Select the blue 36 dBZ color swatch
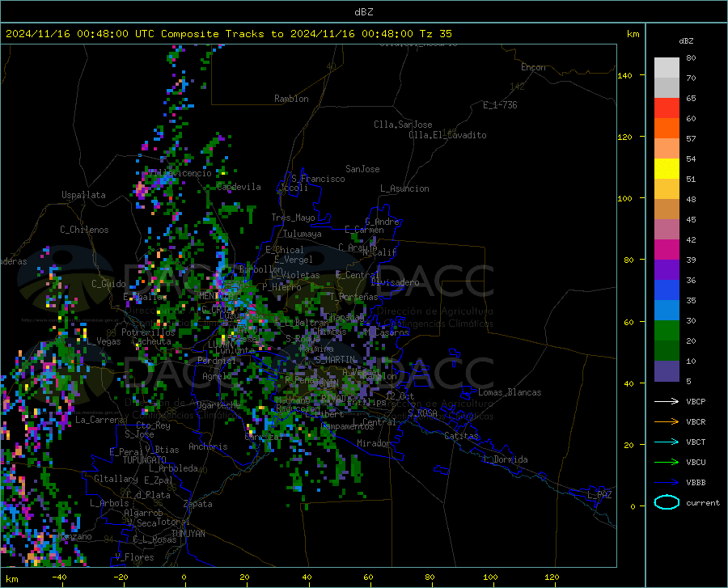The image size is (728, 588). pos(667,290)
